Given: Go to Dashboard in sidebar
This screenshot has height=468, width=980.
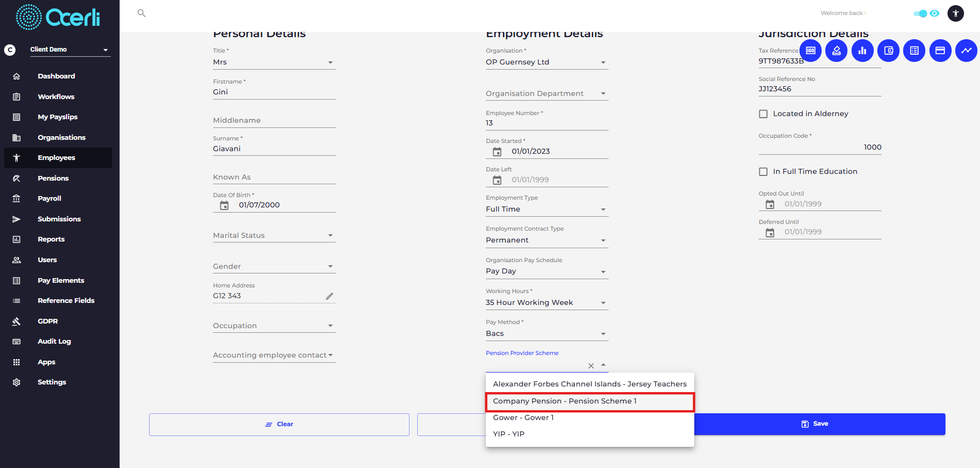Looking at the screenshot, I should tap(58, 76).
